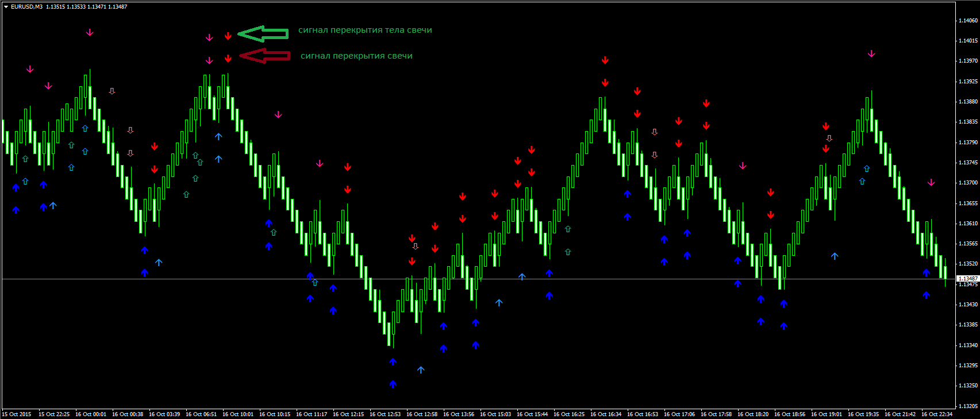Click the current price tag 1.13487

click(x=968, y=279)
